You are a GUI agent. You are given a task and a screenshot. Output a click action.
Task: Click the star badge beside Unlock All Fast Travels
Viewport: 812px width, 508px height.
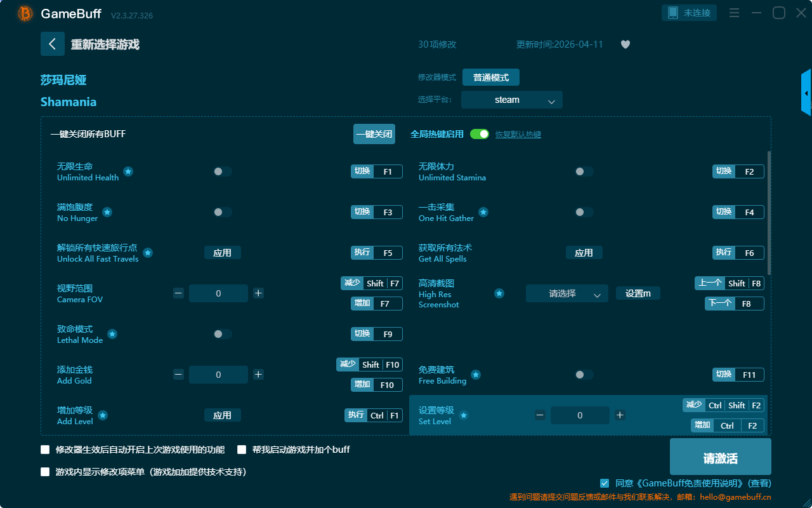pyautogui.click(x=148, y=253)
